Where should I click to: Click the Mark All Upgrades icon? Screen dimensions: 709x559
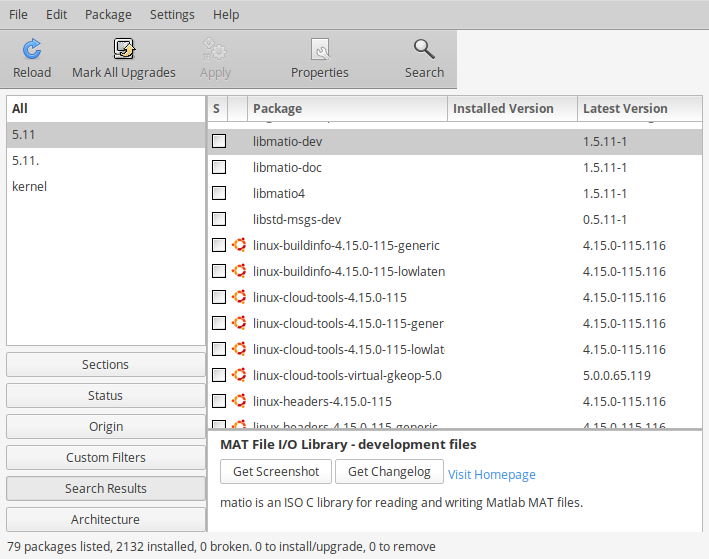pos(124,49)
